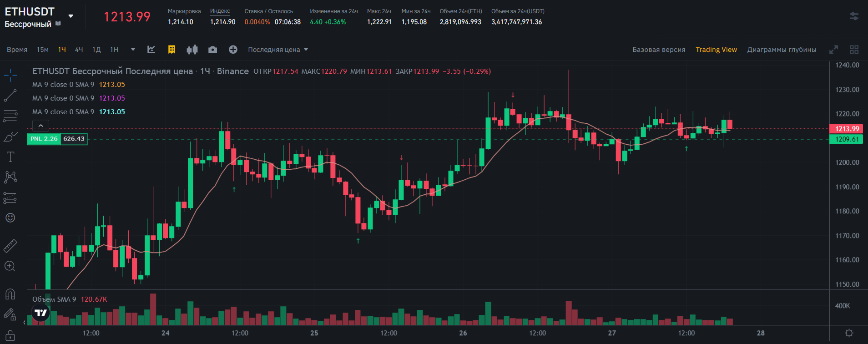The height and width of the screenshot is (344, 868).
Task: Select the 15м timeframe
Action: (42, 50)
